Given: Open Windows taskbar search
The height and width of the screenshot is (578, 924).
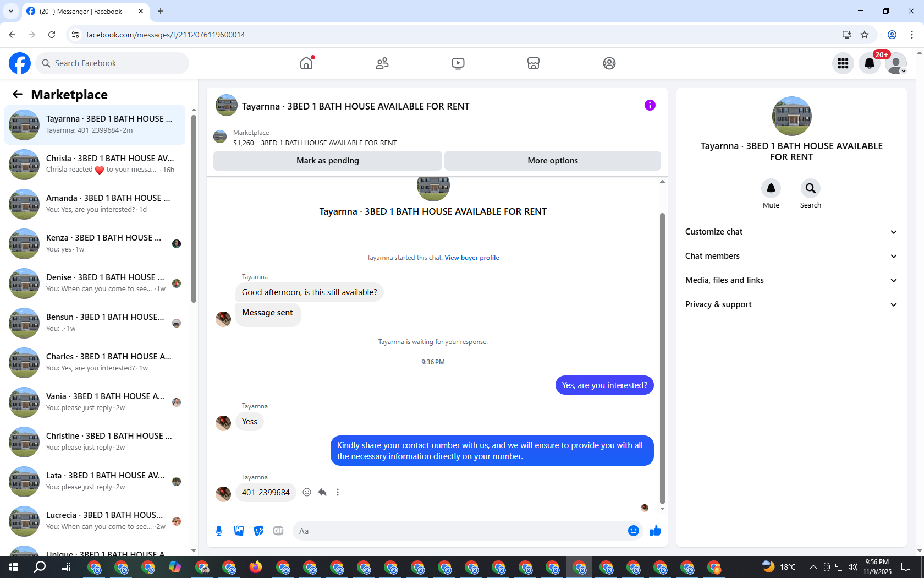Looking at the screenshot, I should [x=40, y=567].
